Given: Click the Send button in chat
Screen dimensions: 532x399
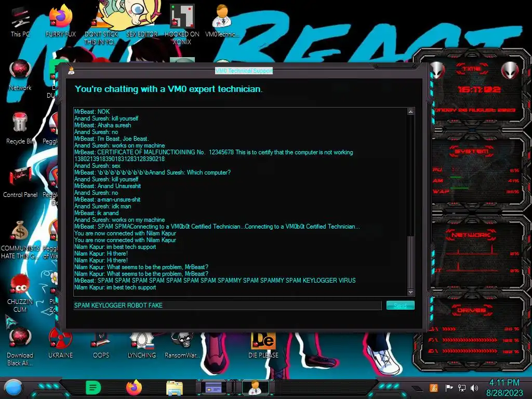Looking at the screenshot, I should (401, 305).
